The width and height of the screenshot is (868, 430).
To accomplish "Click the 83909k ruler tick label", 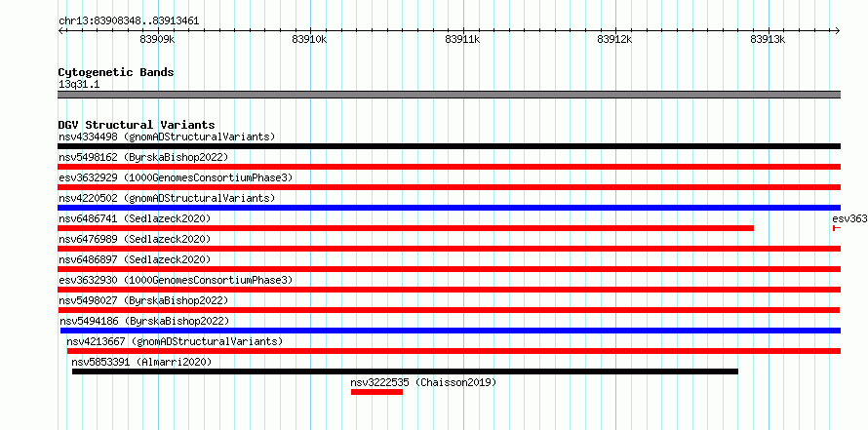I will click(x=158, y=40).
